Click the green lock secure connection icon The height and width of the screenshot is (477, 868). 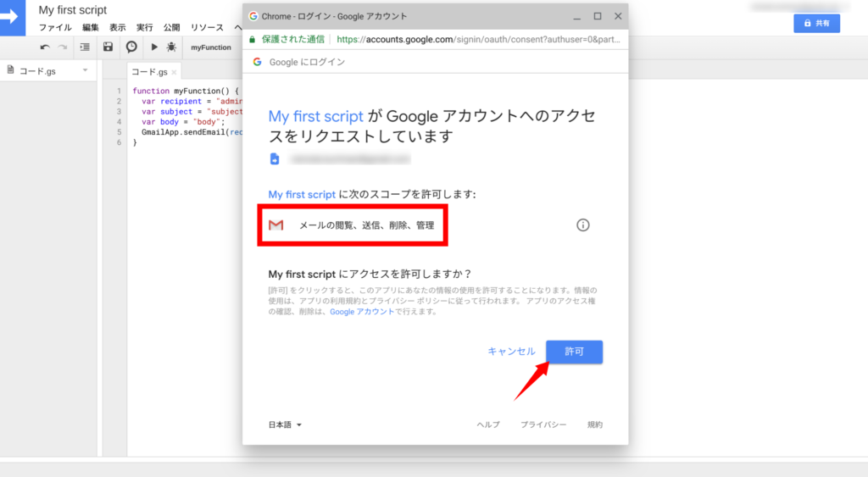point(253,38)
